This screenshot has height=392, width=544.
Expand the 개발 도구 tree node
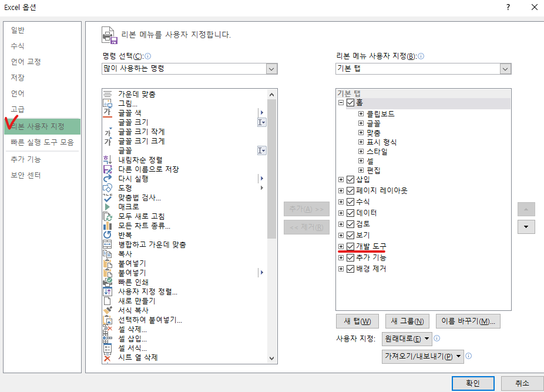[341, 246]
